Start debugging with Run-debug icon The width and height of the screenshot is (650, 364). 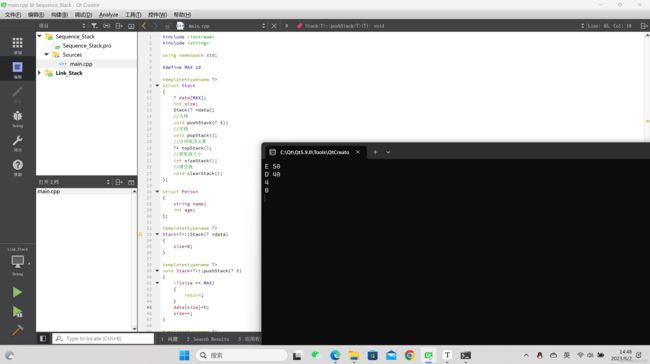[x=17, y=312]
